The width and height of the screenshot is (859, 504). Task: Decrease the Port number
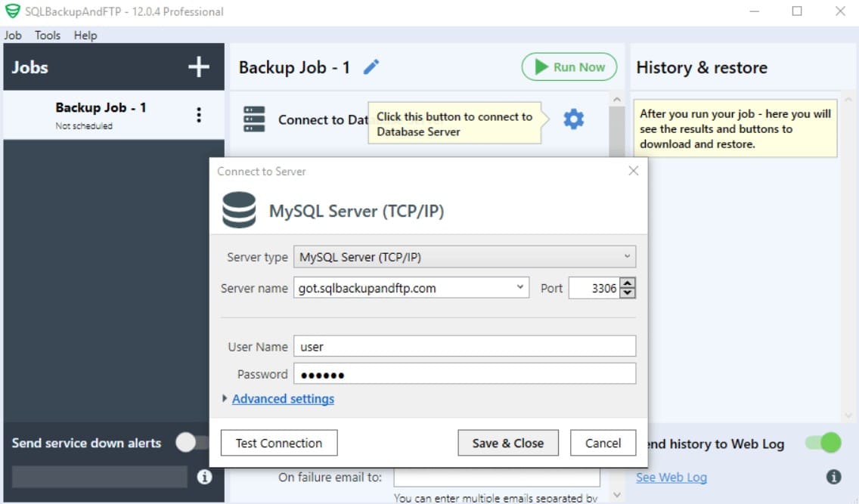pos(628,293)
